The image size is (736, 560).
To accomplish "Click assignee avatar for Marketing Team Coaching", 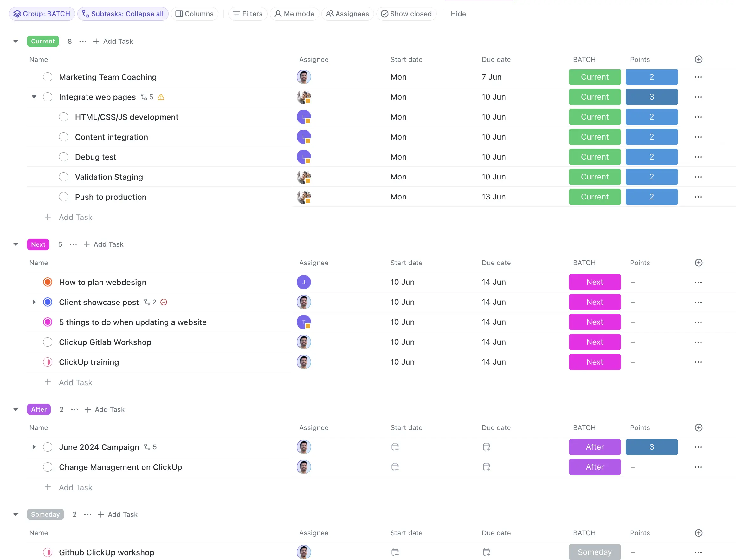I will (304, 77).
